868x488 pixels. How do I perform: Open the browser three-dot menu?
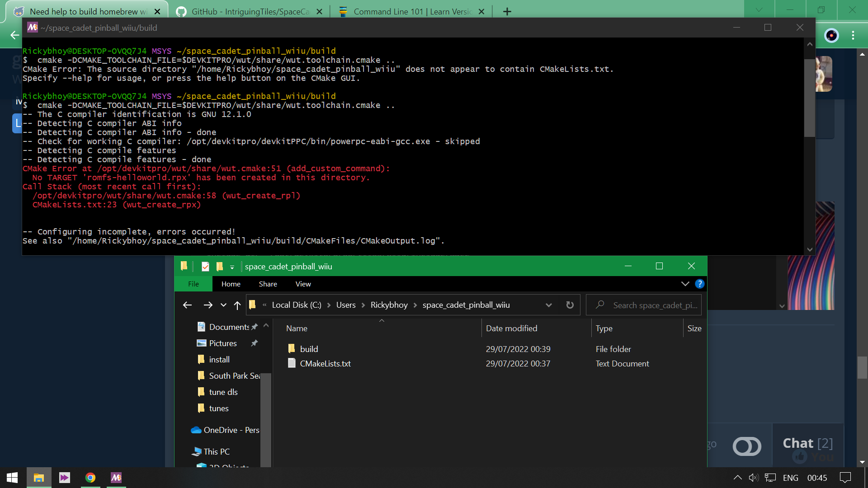pos(853,35)
